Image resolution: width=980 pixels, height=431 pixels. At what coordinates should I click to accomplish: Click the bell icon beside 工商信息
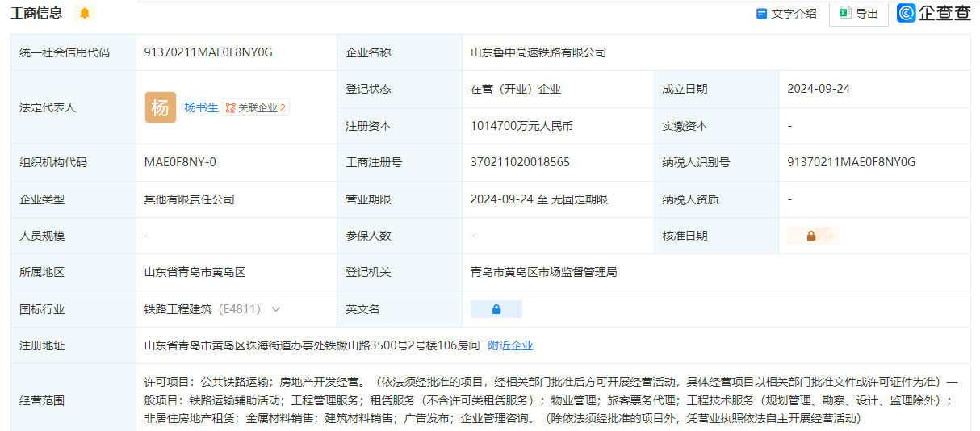[84, 13]
